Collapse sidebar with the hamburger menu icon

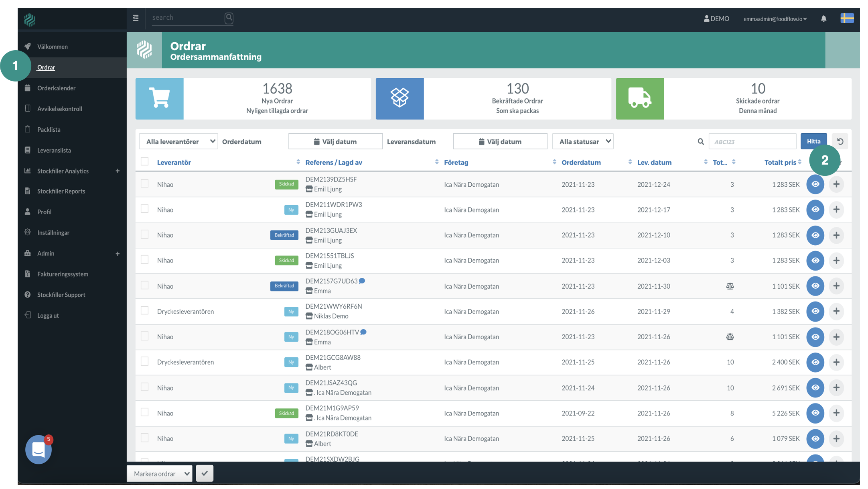tap(136, 18)
